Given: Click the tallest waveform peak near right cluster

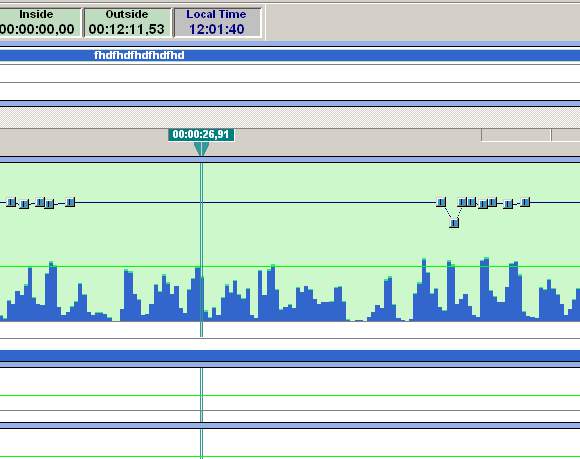Looking at the screenshot, I should point(424,288).
